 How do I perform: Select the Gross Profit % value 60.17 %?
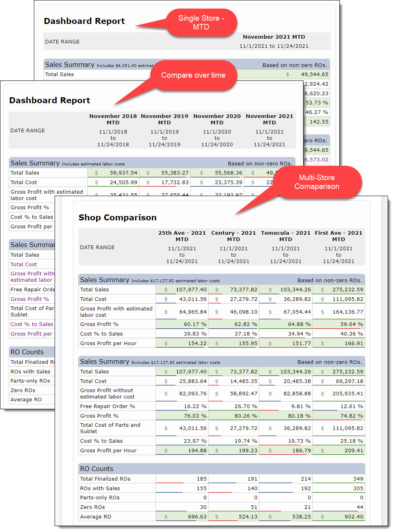click(195, 324)
